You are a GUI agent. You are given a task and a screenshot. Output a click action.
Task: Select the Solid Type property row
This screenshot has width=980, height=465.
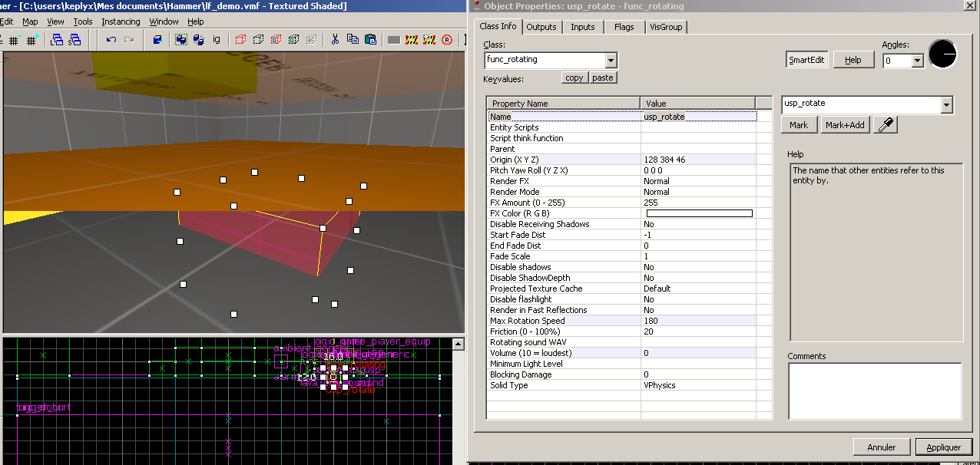click(622, 385)
